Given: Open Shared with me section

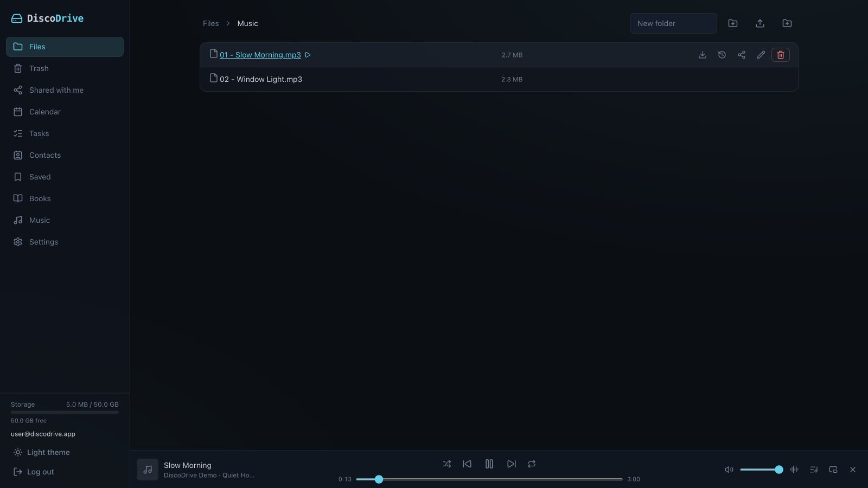Looking at the screenshot, I should pyautogui.click(x=65, y=90).
